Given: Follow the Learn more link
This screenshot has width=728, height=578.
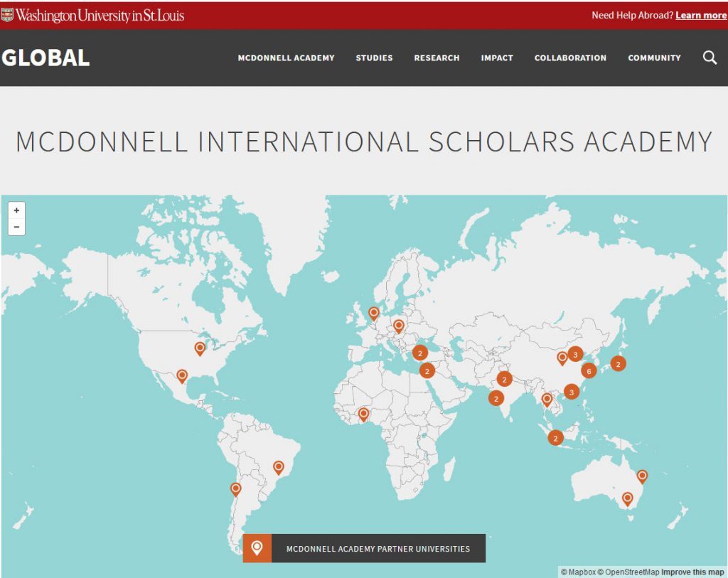Looking at the screenshot, I should pos(701,16).
